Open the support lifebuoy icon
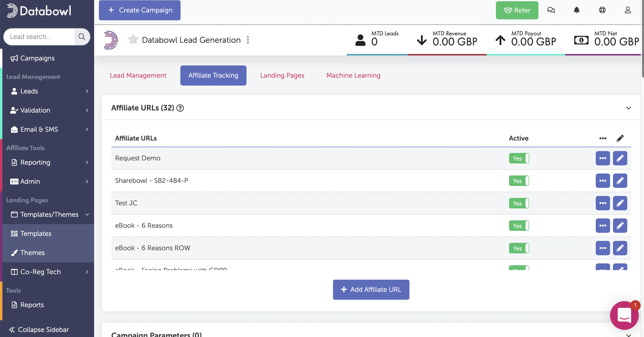 [602, 10]
